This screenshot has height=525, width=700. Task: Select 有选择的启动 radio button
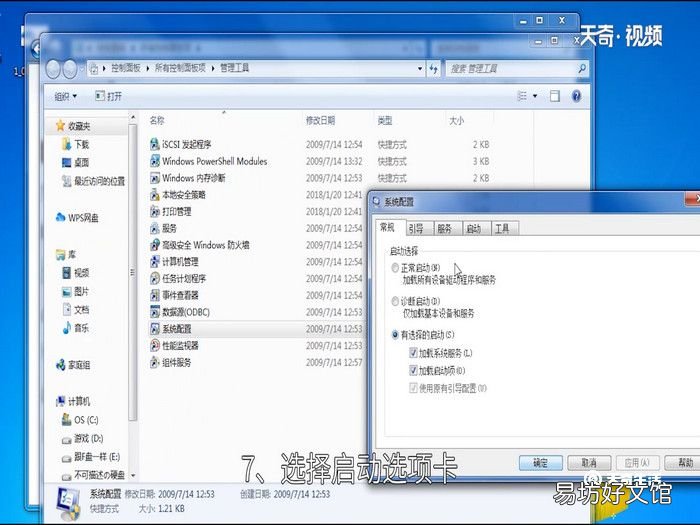395,334
